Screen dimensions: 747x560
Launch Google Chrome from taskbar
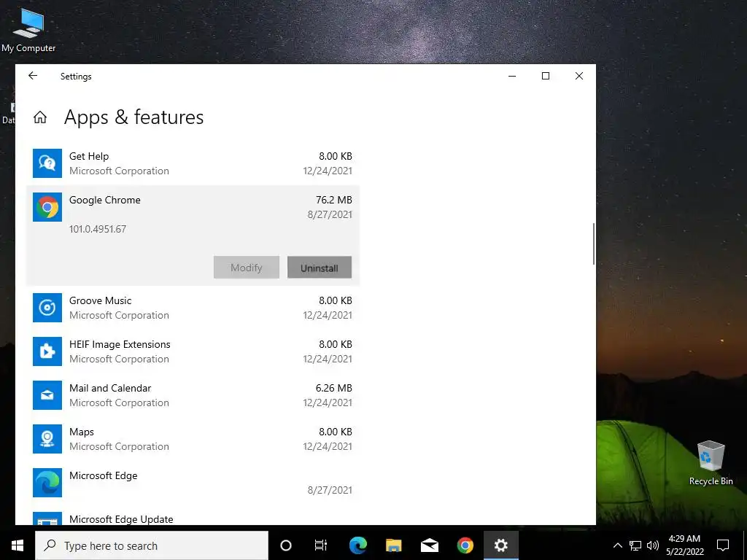pyautogui.click(x=465, y=545)
